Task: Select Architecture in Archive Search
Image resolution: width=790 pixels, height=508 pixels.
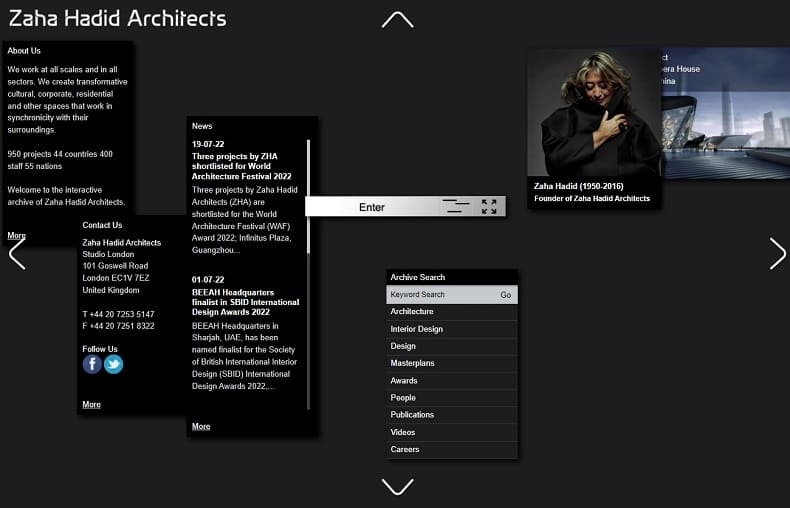Action: pos(452,312)
